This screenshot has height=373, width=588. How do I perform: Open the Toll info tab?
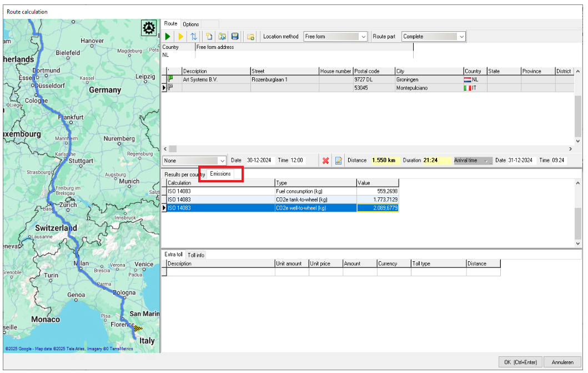[x=195, y=255]
